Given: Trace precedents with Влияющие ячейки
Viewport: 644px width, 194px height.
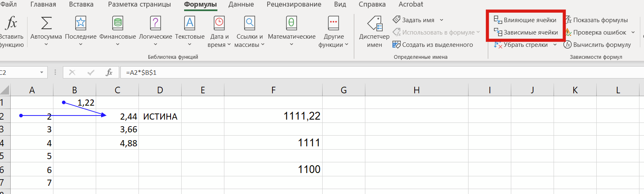Looking at the screenshot, I should pyautogui.click(x=525, y=20).
